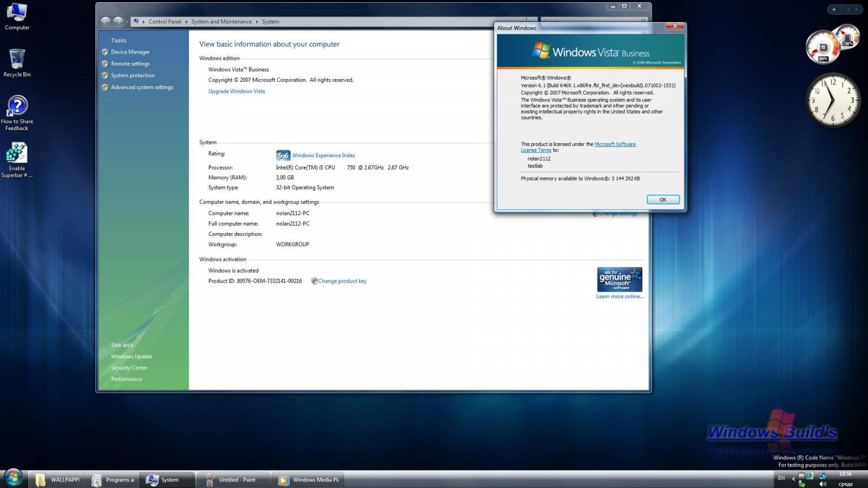Screen dimensions: 868x488
Task: Expand arrow after Control Panel breadcrumb
Action: click(x=187, y=22)
